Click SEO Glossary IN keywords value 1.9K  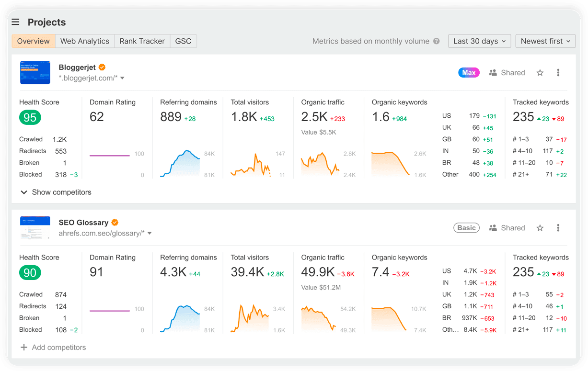click(471, 283)
